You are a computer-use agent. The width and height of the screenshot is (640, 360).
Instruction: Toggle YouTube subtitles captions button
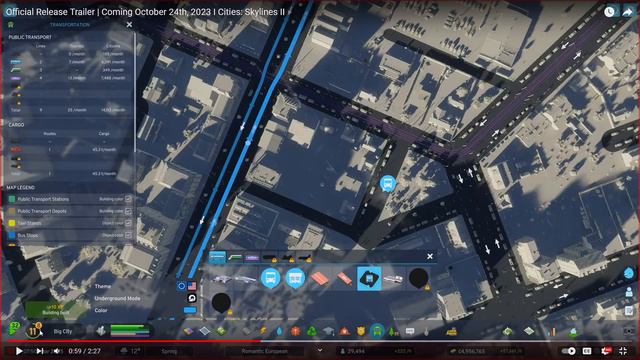tap(587, 351)
